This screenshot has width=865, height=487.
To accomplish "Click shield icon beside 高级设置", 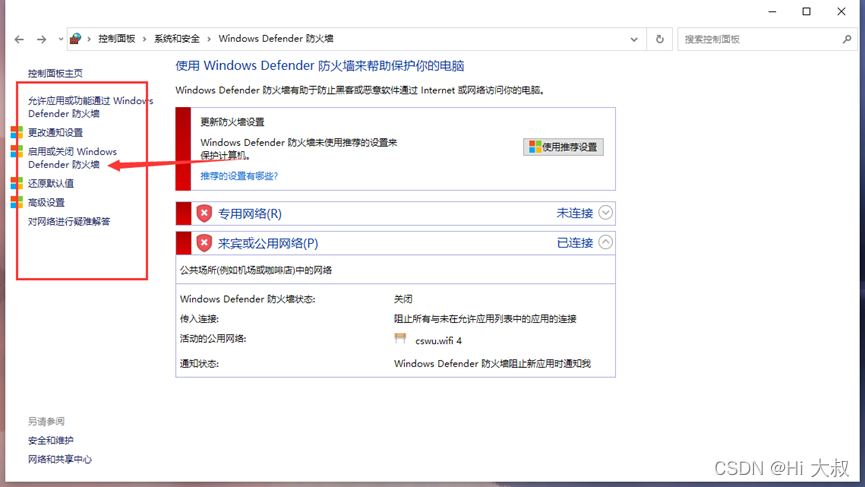I will click(17, 202).
